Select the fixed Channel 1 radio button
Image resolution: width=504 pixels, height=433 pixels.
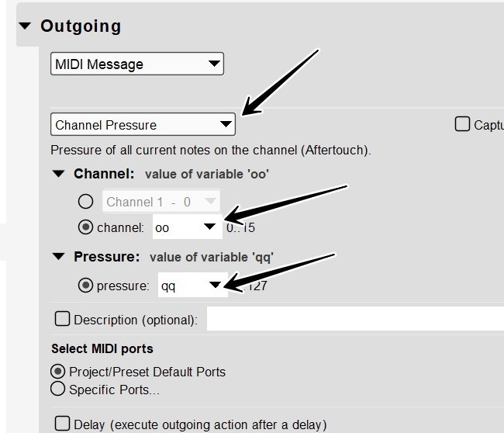(x=86, y=202)
